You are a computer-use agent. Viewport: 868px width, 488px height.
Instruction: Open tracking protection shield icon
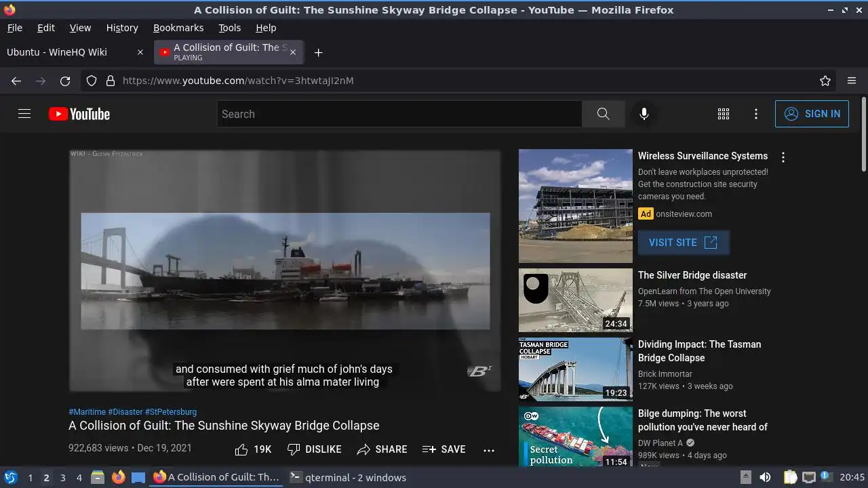click(92, 81)
